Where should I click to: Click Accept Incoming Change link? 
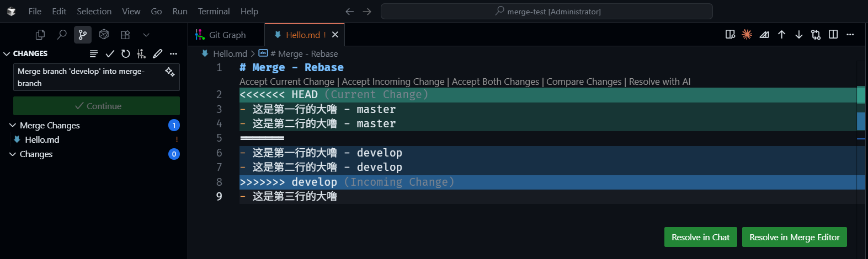click(393, 82)
